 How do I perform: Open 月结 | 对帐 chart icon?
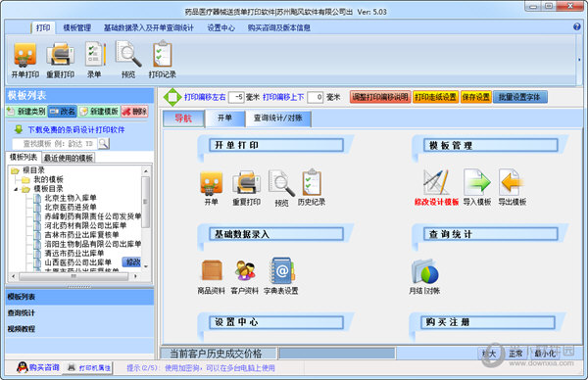(424, 276)
